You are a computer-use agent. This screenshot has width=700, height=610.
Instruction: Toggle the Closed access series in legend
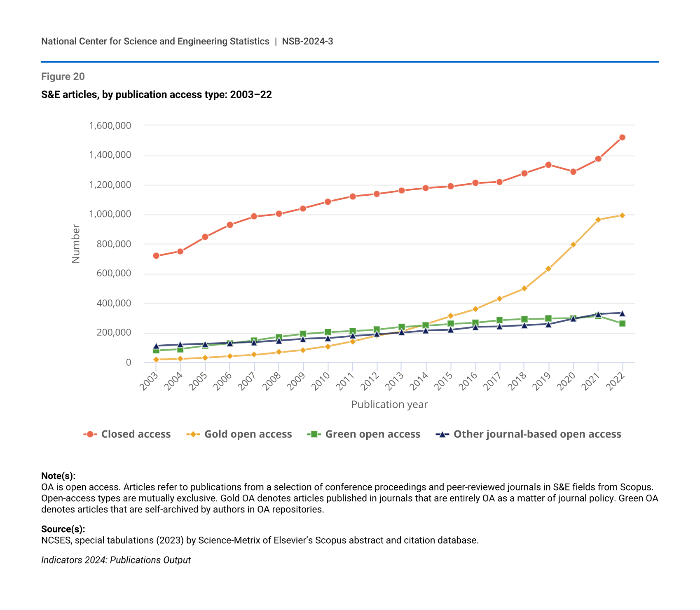[x=127, y=434]
